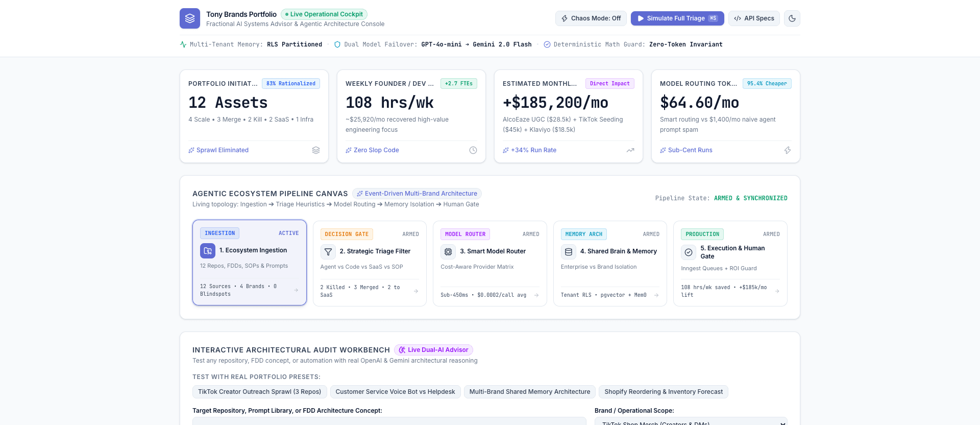The image size is (980, 425).
Task: Click the lightning icon in Model Routing card
Action: tap(788, 150)
